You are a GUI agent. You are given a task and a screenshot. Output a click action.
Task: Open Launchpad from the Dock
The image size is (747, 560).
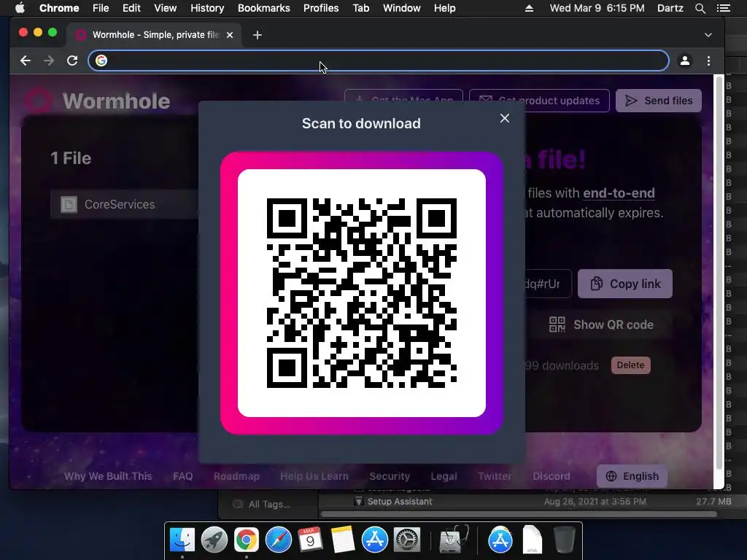coord(214,540)
